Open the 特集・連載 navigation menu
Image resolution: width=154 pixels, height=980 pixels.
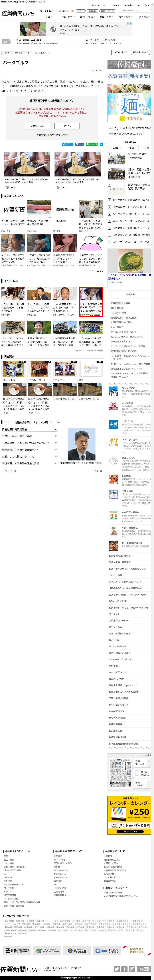click(x=106, y=17)
